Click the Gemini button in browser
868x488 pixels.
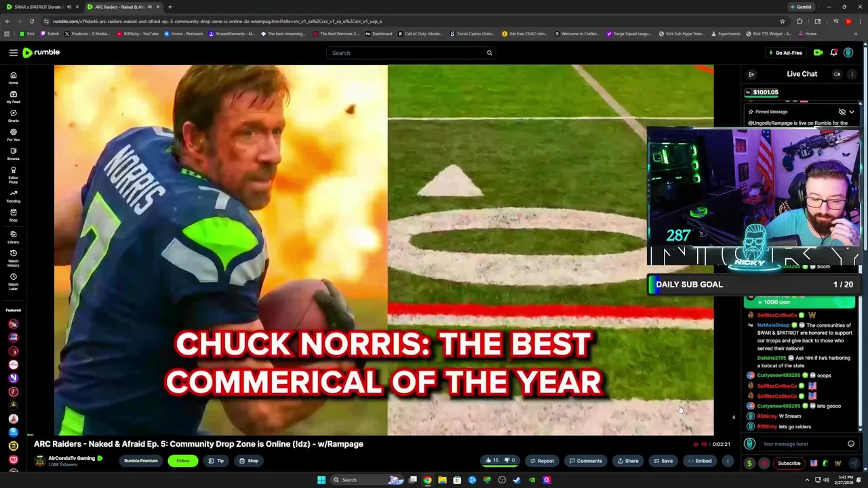pyautogui.click(x=800, y=7)
